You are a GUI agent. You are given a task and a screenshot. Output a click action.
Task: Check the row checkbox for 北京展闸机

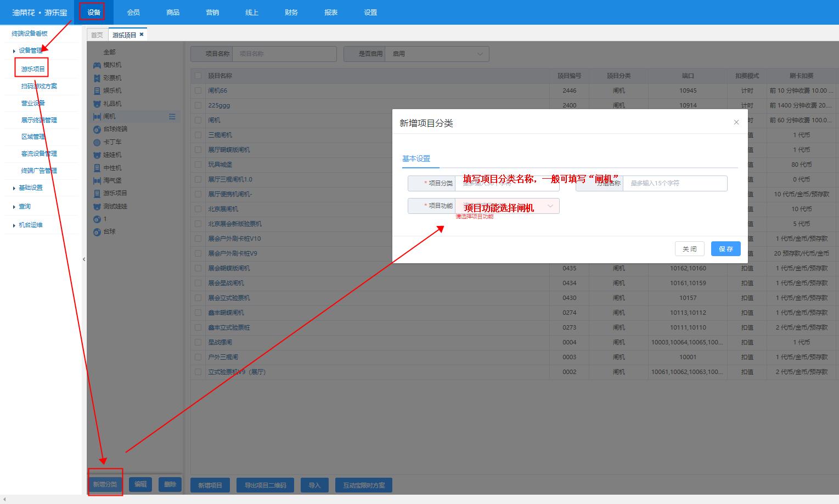(198, 209)
